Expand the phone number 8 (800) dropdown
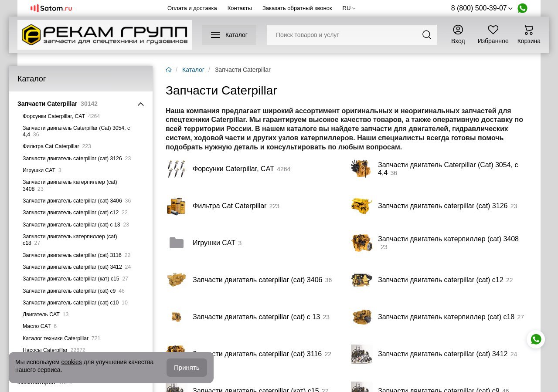The width and height of the screenshot is (558, 392). [x=482, y=8]
